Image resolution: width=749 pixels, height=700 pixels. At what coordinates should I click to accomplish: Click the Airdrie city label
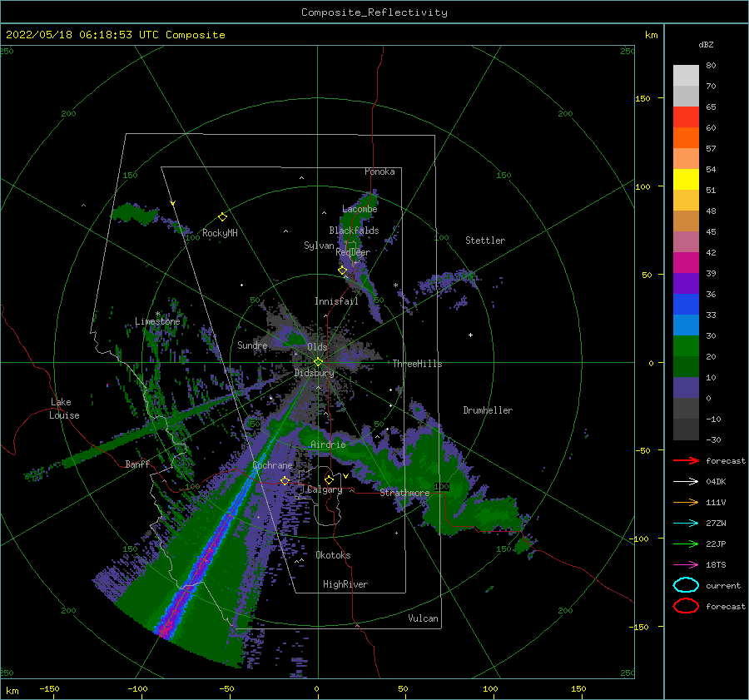328,444
